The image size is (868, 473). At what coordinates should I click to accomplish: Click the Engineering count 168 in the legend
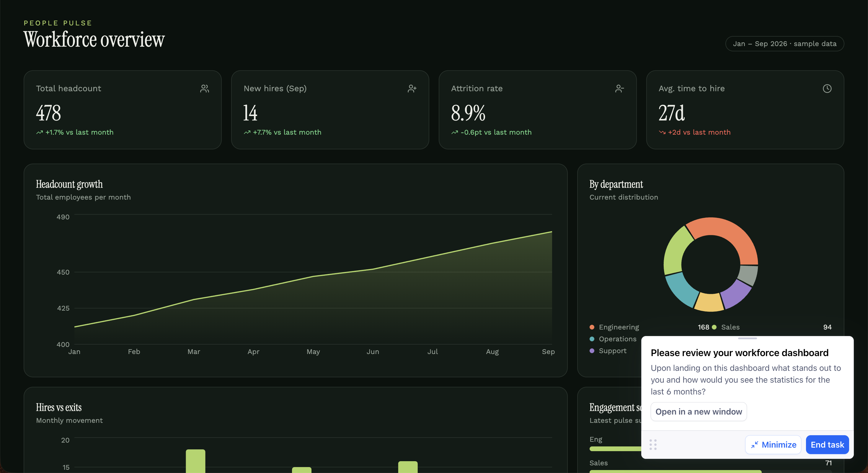click(x=703, y=327)
